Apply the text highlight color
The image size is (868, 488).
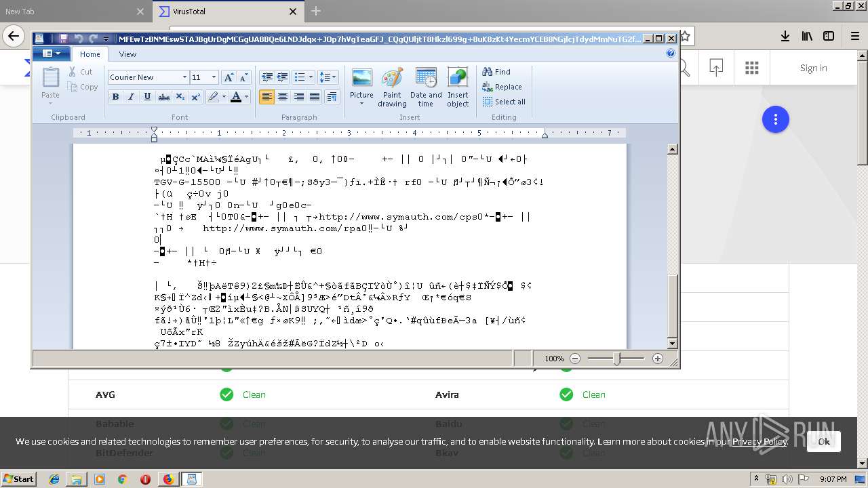[x=213, y=97]
